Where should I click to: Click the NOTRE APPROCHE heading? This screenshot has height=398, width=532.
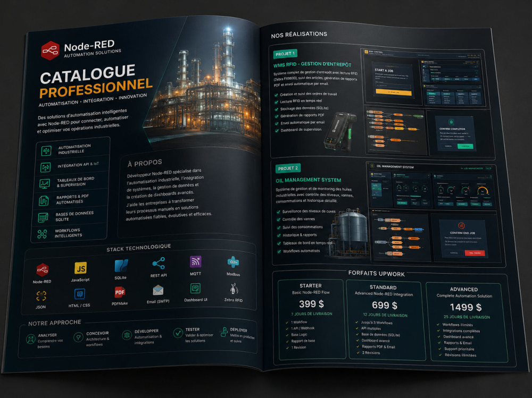tap(55, 323)
